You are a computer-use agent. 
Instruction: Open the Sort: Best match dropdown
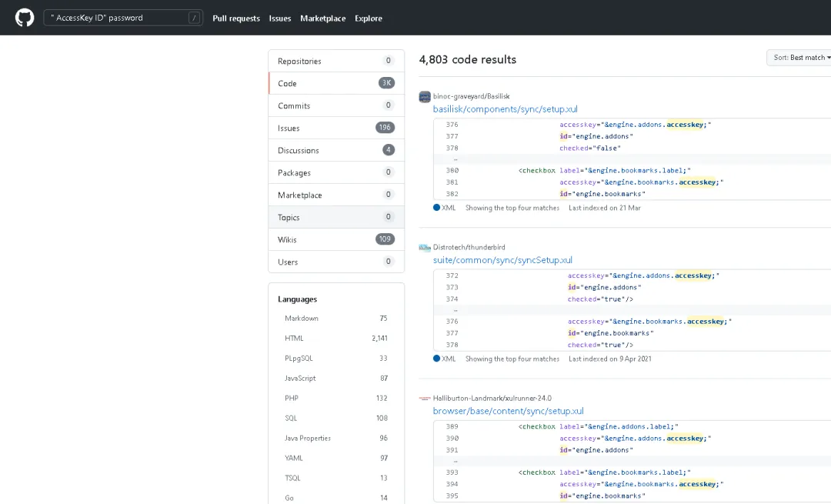pos(799,57)
